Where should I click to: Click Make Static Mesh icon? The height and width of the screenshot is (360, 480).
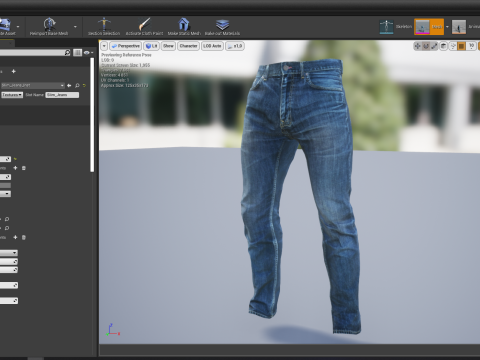[x=184, y=24]
